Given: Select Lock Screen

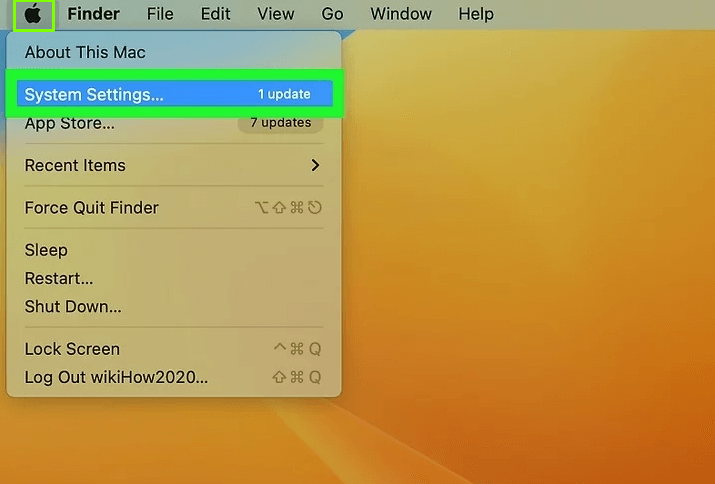Looking at the screenshot, I should pyautogui.click(x=174, y=349).
